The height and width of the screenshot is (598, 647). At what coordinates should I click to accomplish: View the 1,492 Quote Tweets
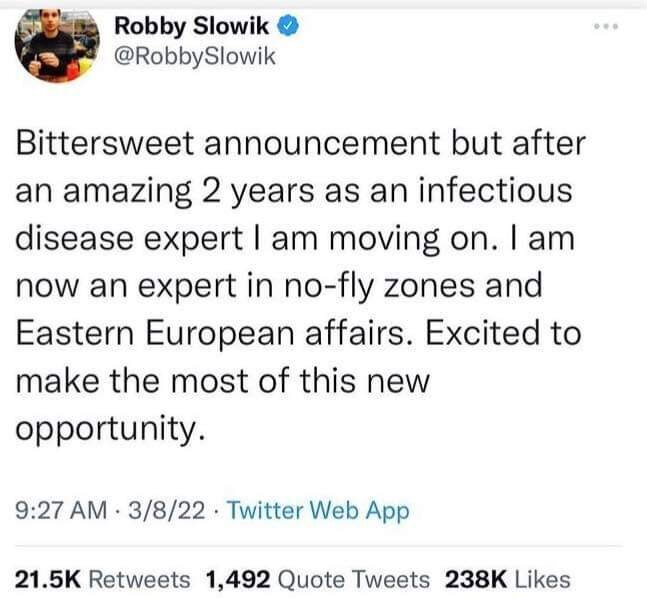(317, 578)
